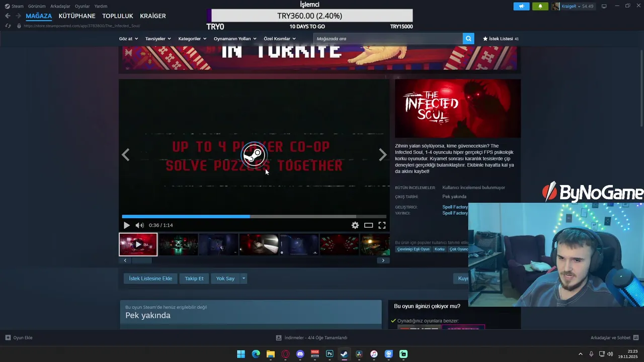Open iTunes music app from taskbar
The height and width of the screenshot is (362, 644).
(x=374, y=354)
